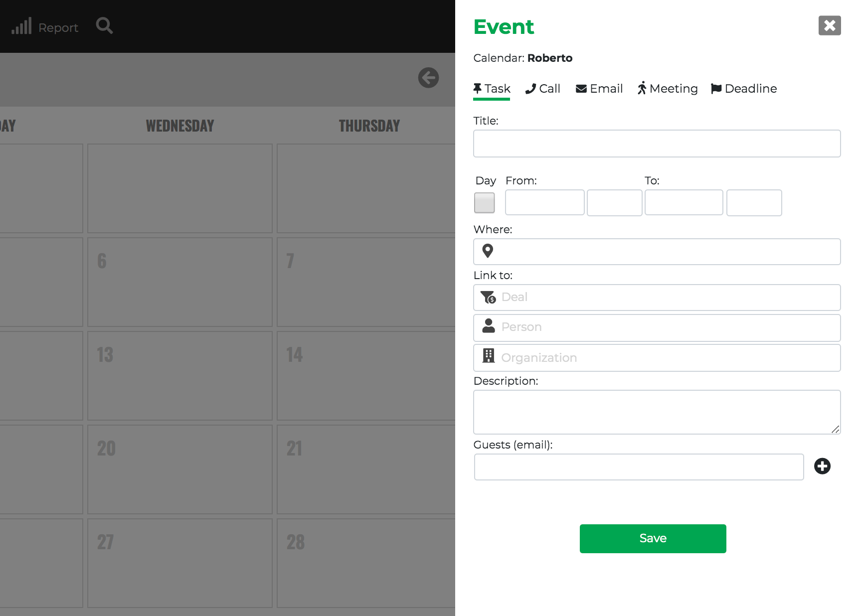Image resolution: width=858 pixels, height=616 pixels.
Task: Click the Person silhouette icon
Action: pyautogui.click(x=489, y=326)
